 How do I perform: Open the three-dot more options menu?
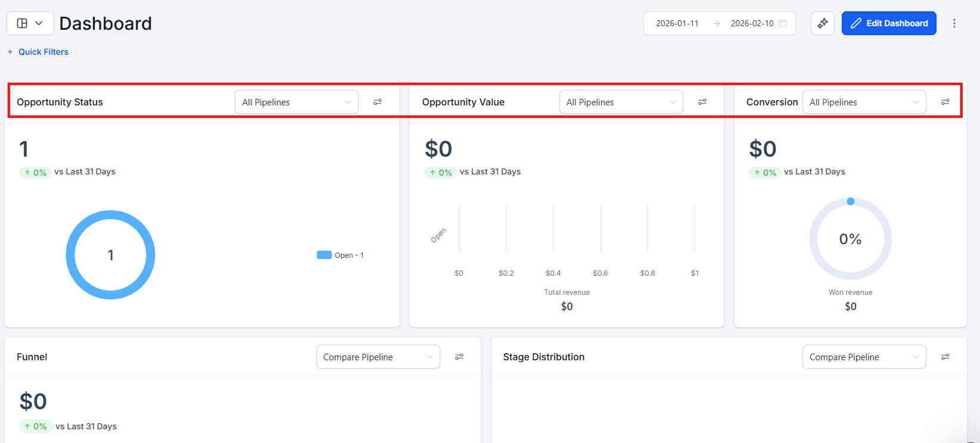[954, 23]
